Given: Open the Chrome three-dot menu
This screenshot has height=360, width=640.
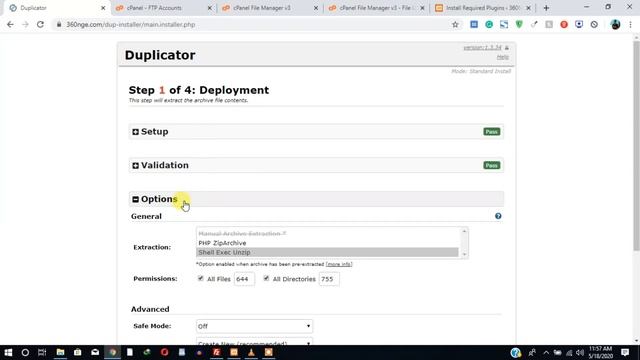Looking at the screenshot, I should tap(631, 24).
